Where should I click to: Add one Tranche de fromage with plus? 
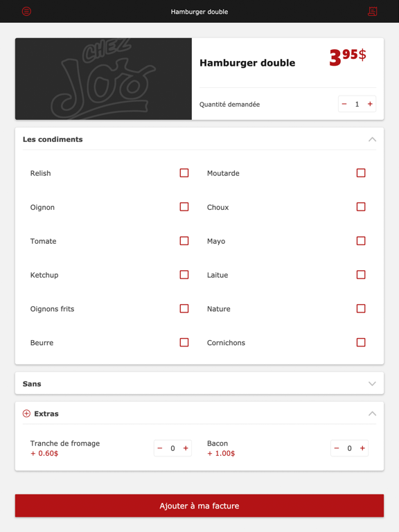coord(186,448)
